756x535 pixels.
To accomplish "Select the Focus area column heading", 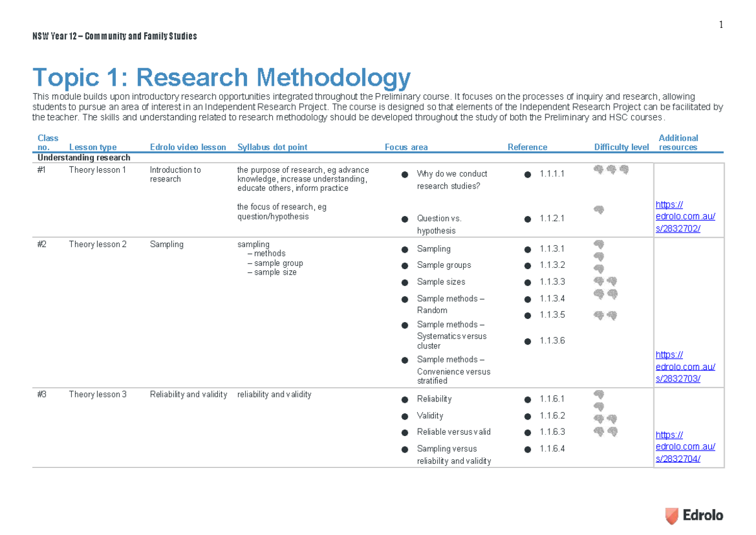I will (x=406, y=147).
